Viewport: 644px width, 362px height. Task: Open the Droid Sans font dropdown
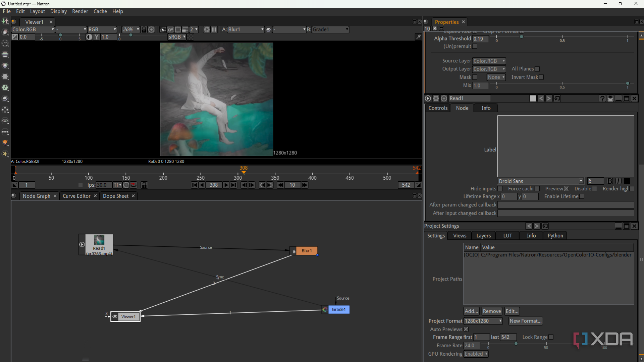pos(541,181)
